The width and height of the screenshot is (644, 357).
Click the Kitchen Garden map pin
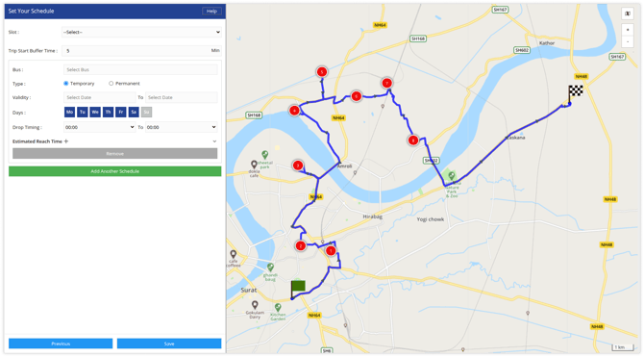click(278, 307)
